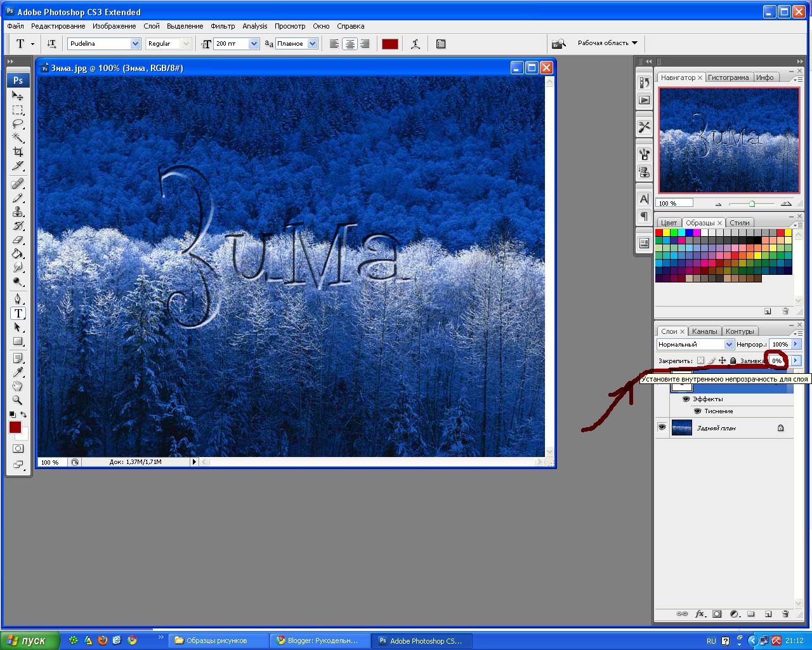Open the Paragraph panel dock icon
The image size is (812, 650).
(644, 216)
